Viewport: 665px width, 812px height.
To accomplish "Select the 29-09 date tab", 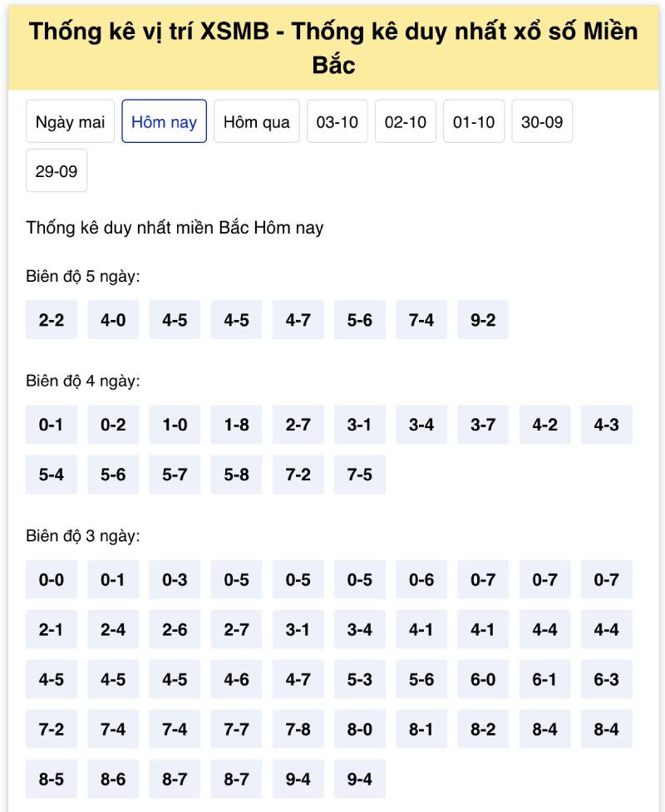I will [x=57, y=171].
